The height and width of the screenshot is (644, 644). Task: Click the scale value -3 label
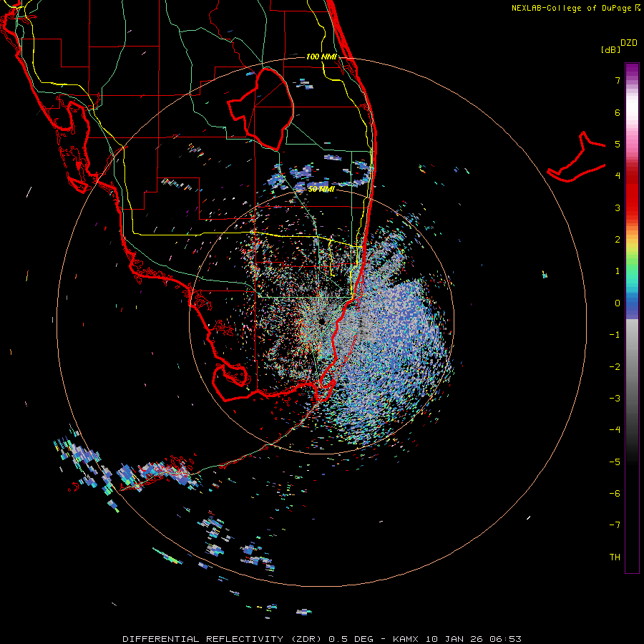[x=615, y=399]
